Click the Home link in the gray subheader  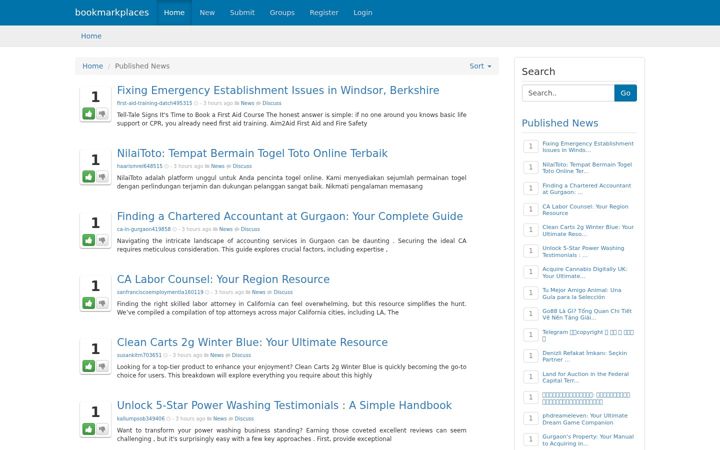91,36
